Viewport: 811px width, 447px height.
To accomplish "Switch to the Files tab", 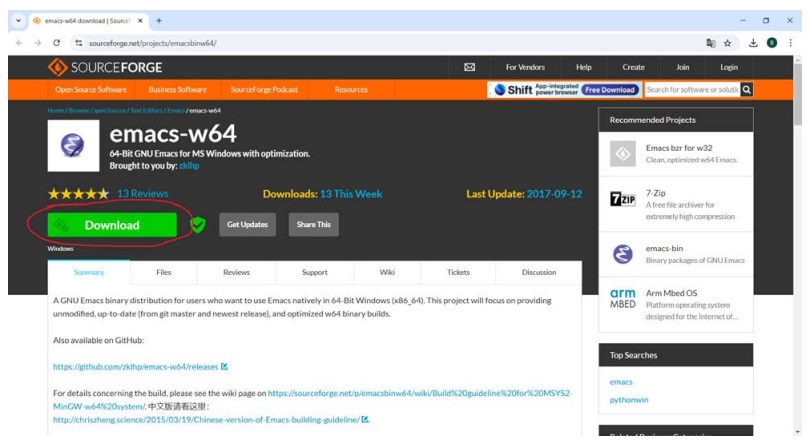I will click(x=163, y=272).
